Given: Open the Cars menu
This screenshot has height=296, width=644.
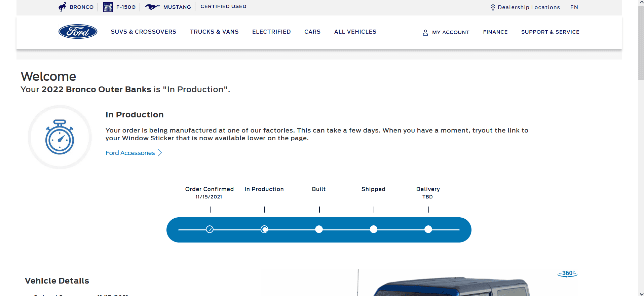Looking at the screenshot, I should pos(312,32).
